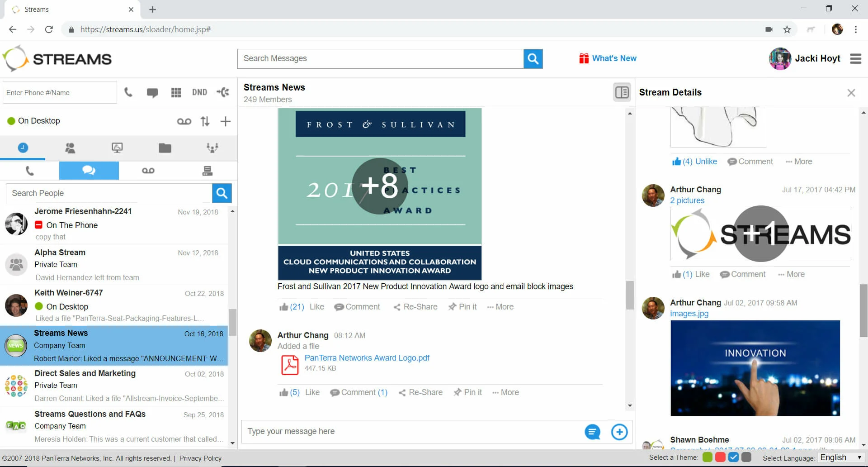Screen dimensions: 868x467
Task: Toggle the stream details panel layout icon
Action: pos(622,92)
